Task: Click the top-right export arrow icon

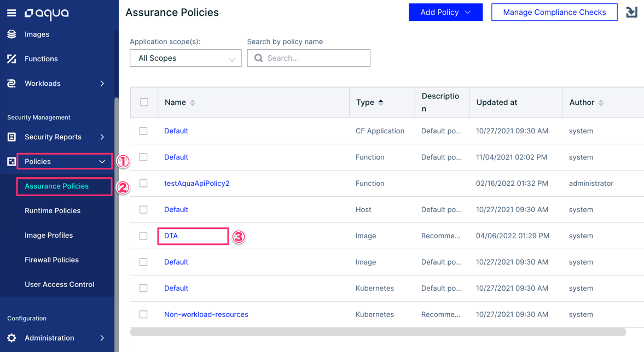Action: (x=631, y=12)
